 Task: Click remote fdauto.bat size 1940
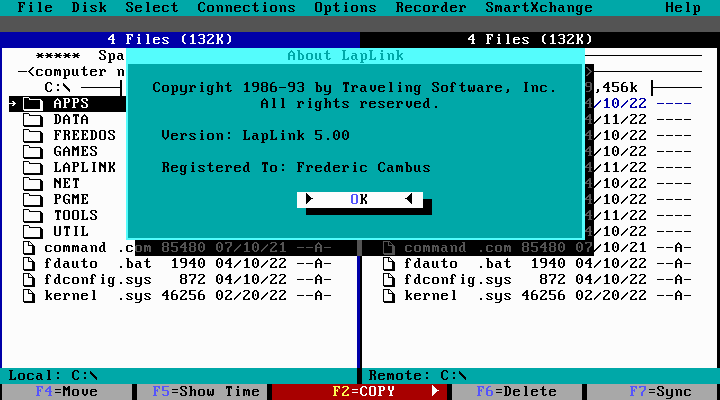pos(547,264)
